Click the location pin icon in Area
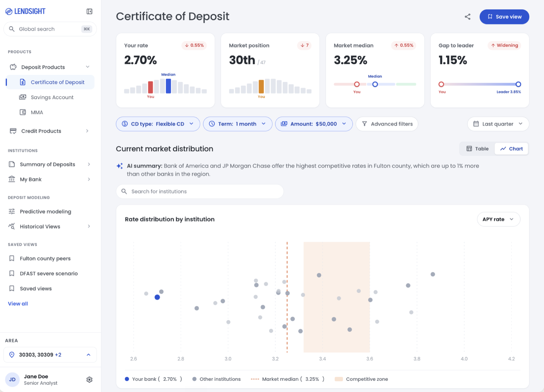 click(x=12, y=355)
